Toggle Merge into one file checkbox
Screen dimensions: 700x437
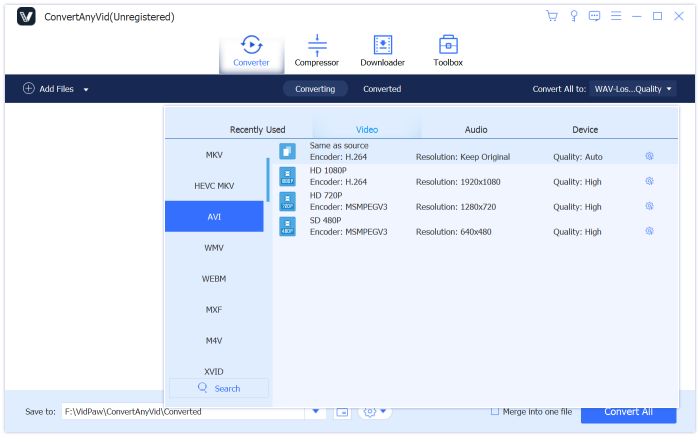[x=495, y=412]
